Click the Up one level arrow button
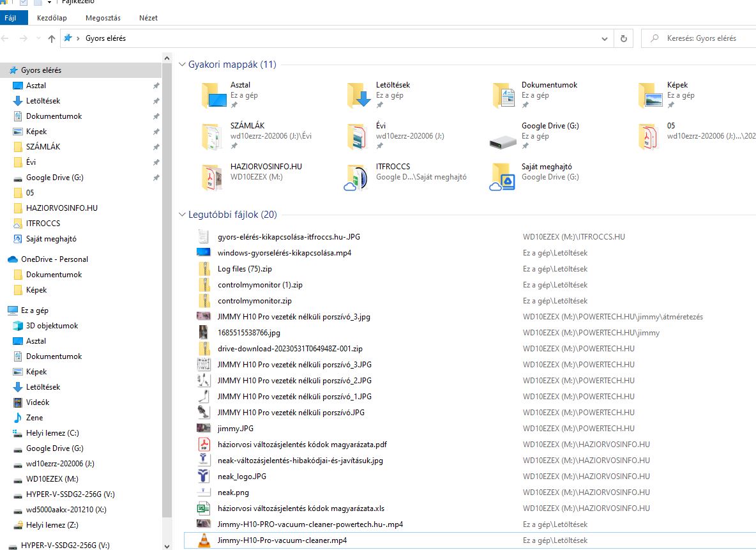The height and width of the screenshot is (550, 756). tap(52, 38)
